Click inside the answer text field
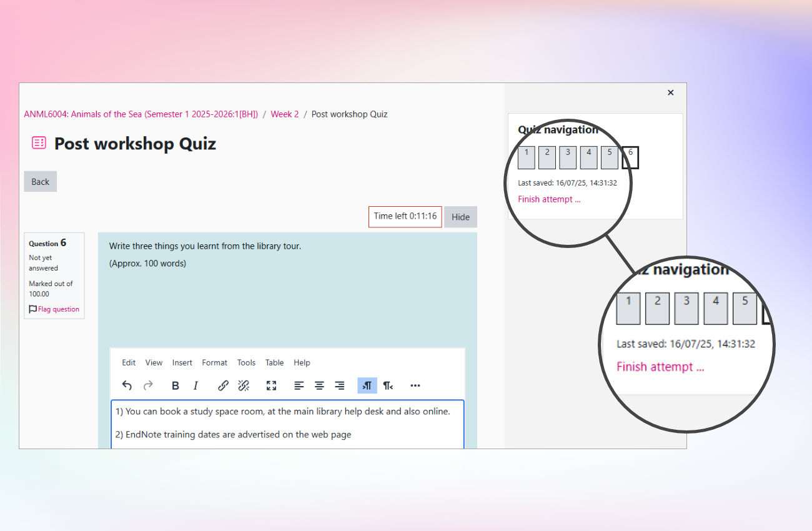Screen dimensions: 812x531 (287, 422)
